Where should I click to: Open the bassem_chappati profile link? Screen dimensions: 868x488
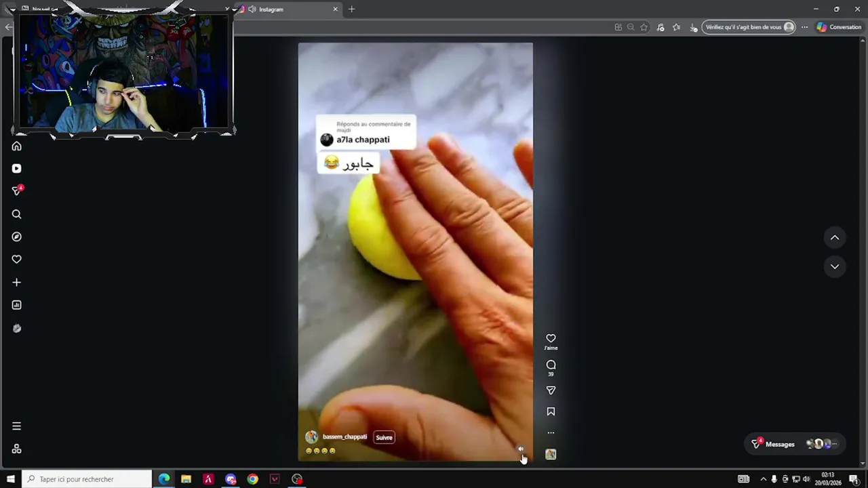coord(344,437)
